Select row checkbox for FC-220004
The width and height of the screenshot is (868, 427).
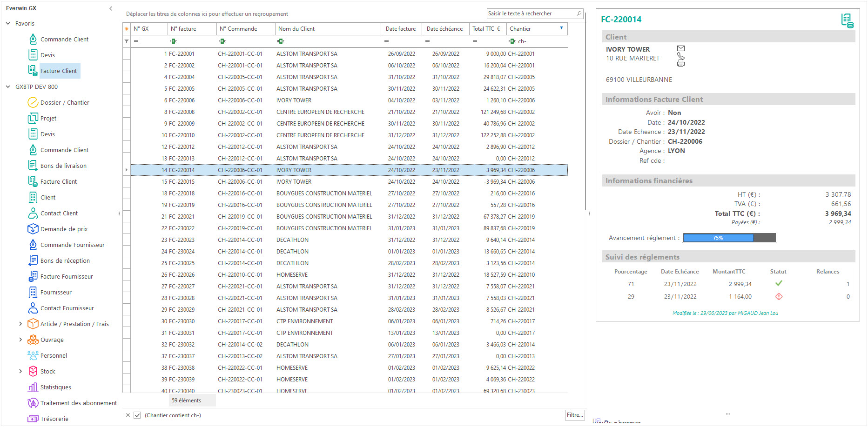point(127,77)
